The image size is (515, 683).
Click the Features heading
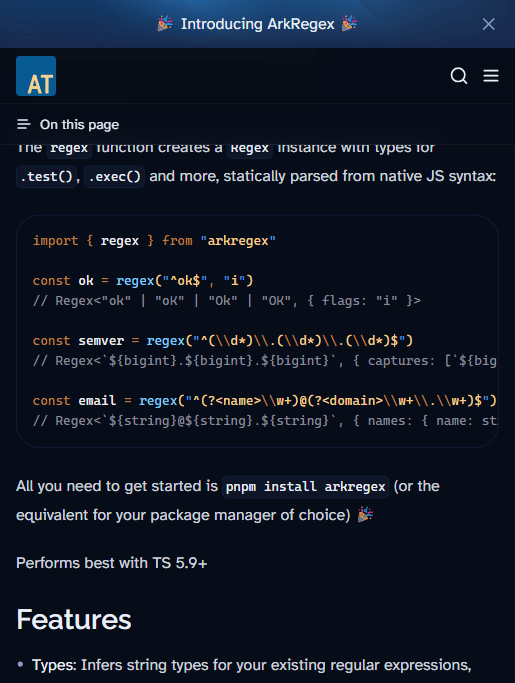(x=74, y=619)
